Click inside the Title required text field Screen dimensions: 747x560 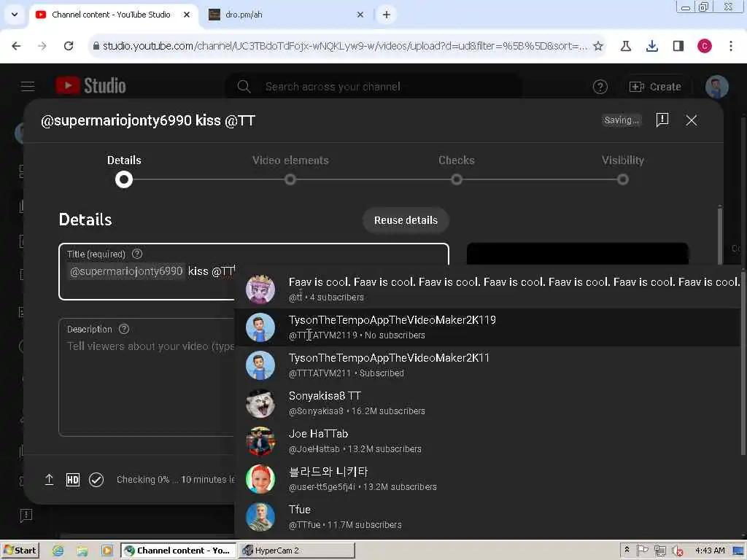coord(254,271)
